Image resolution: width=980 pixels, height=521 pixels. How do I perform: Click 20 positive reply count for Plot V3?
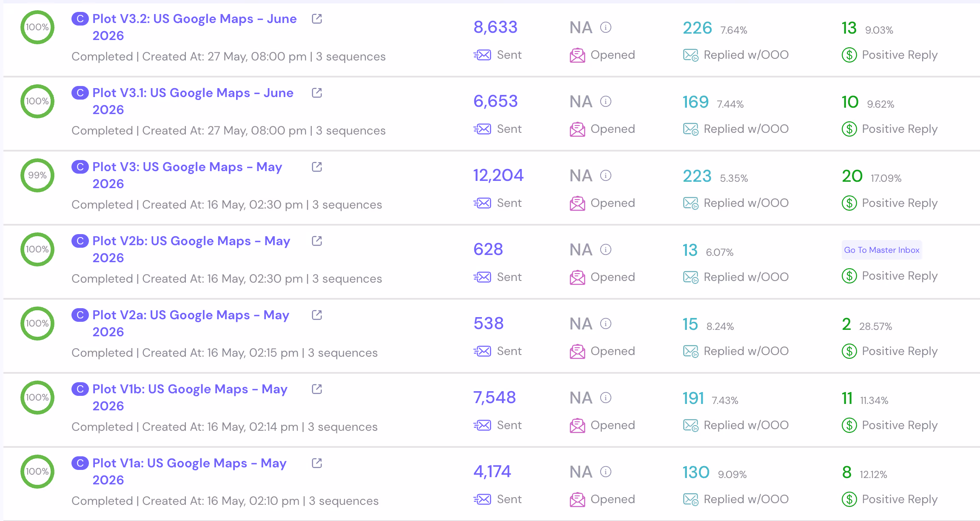pos(852,176)
